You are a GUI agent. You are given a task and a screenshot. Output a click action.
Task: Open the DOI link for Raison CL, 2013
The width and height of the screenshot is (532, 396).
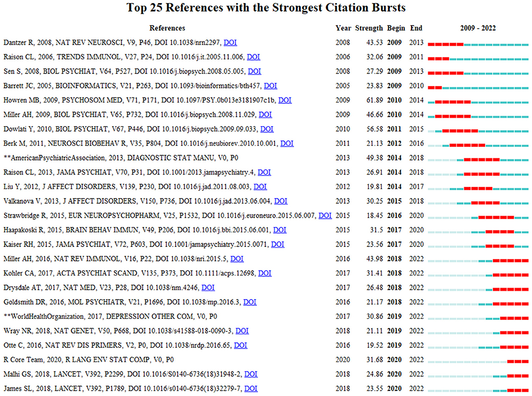pos(264,172)
